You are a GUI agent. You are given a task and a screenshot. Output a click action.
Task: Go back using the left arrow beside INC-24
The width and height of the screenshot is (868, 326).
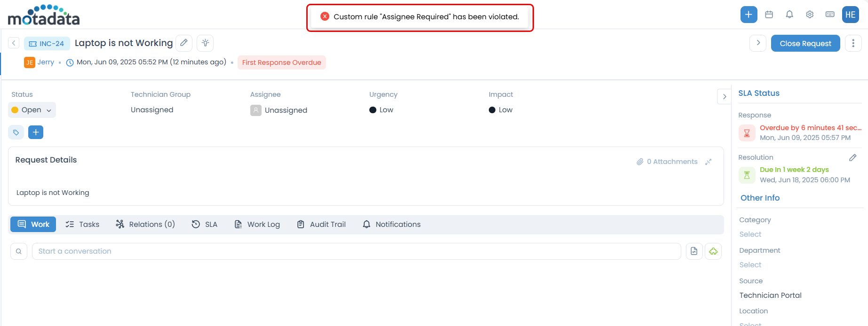[14, 43]
